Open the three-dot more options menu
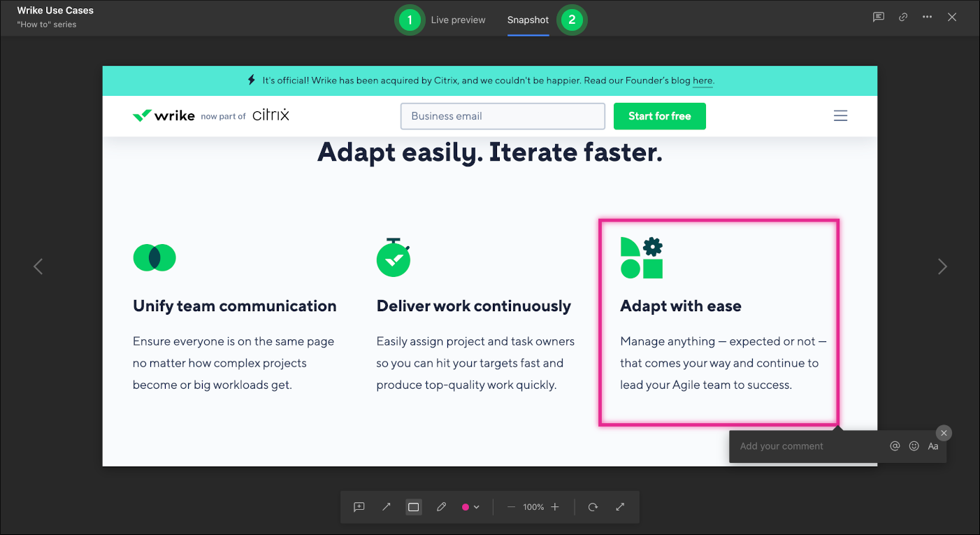Screen dimensions: 980x535 [927, 17]
